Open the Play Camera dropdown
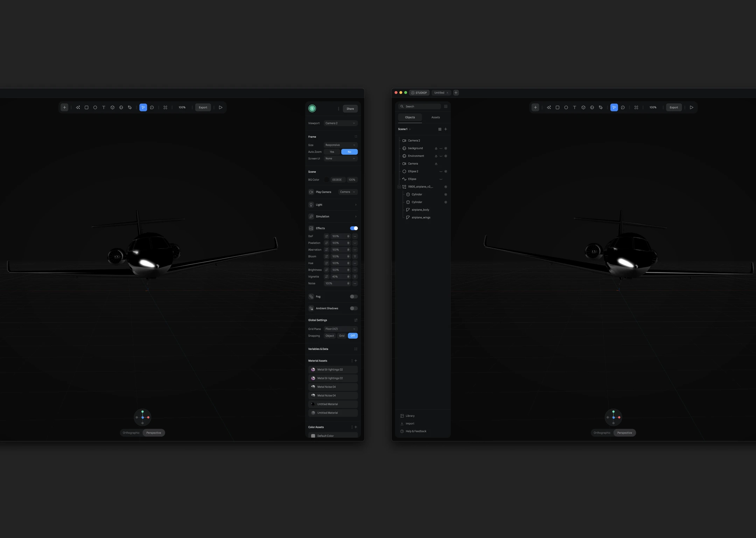756x538 pixels. coord(348,192)
